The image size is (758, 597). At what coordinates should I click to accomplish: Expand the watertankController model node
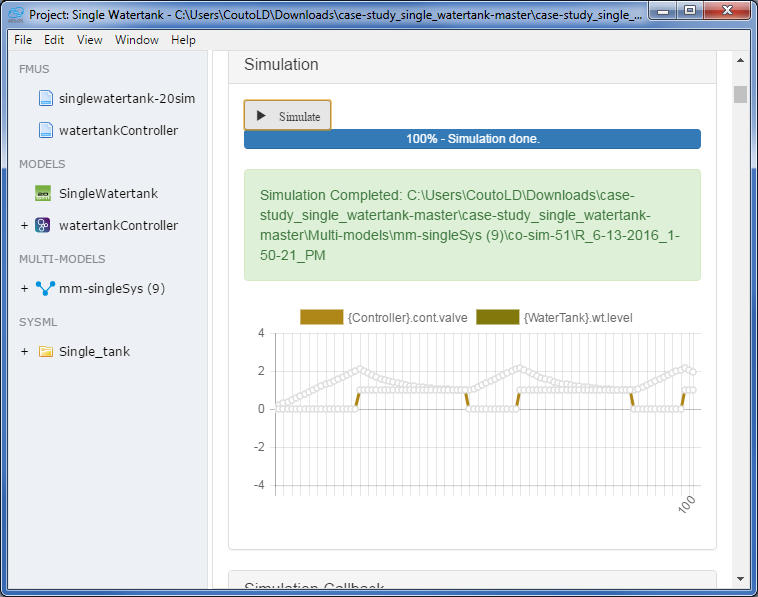[24, 225]
